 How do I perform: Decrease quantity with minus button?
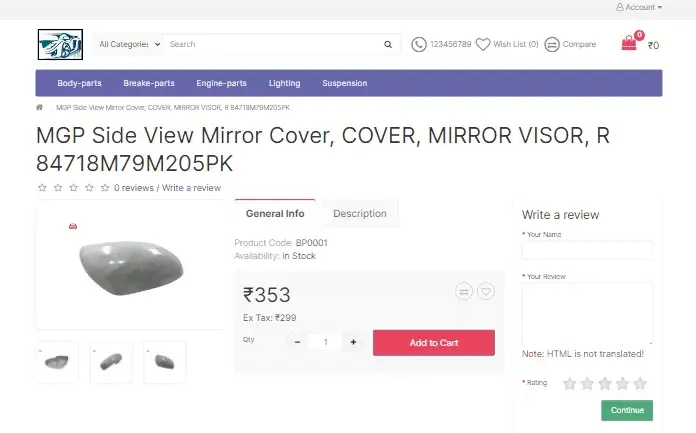click(x=297, y=342)
